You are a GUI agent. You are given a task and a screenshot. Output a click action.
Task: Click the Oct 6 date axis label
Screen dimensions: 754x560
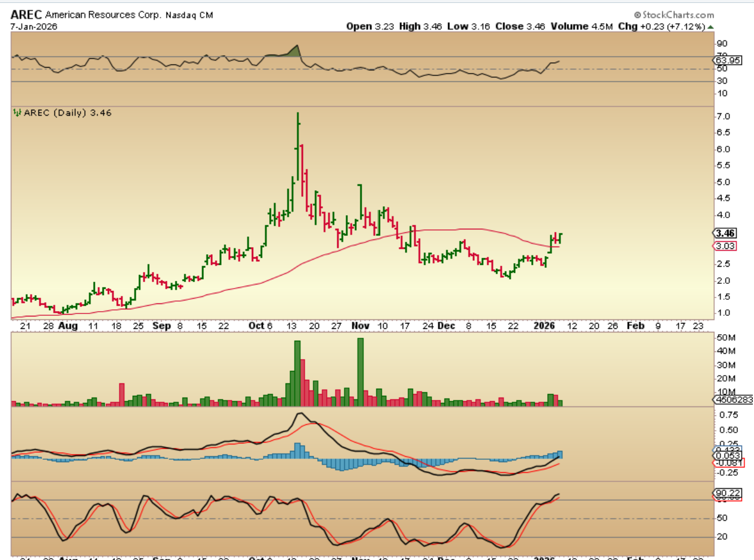coord(261,326)
